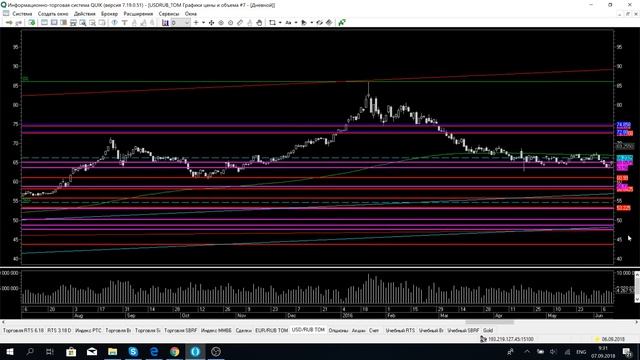The width and height of the screenshot is (640, 360).
Task: Select the hand pan tool
Action: coord(259,23)
